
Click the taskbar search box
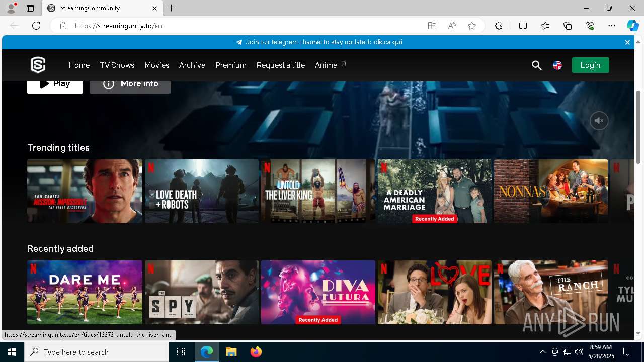[97, 352]
